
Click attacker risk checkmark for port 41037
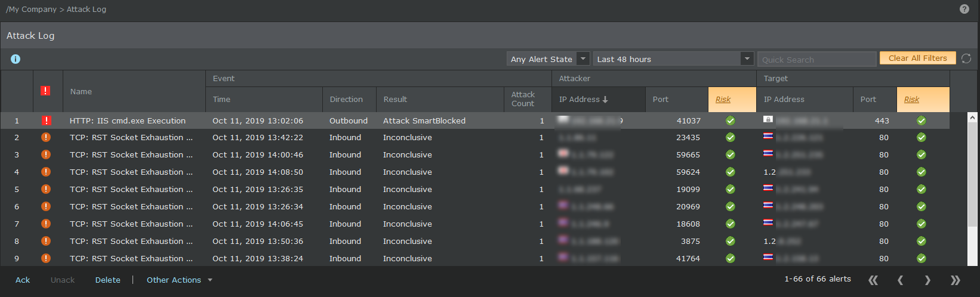tap(730, 120)
